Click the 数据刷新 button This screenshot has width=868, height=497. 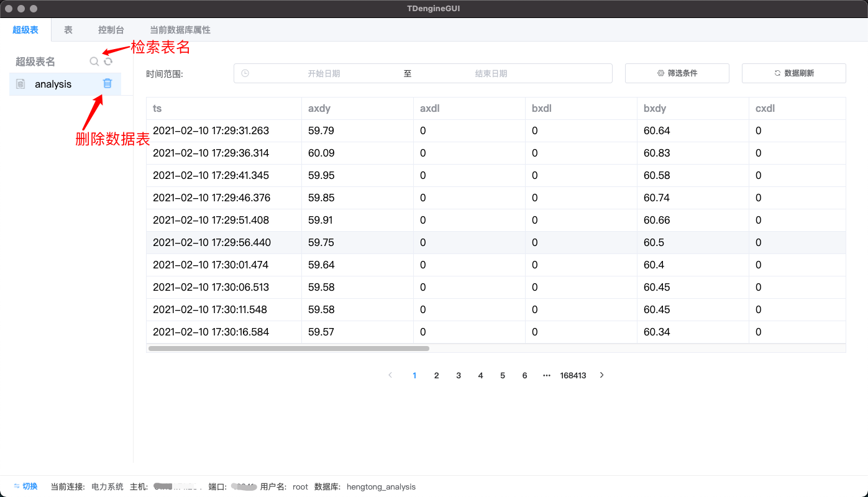(x=794, y=73)
